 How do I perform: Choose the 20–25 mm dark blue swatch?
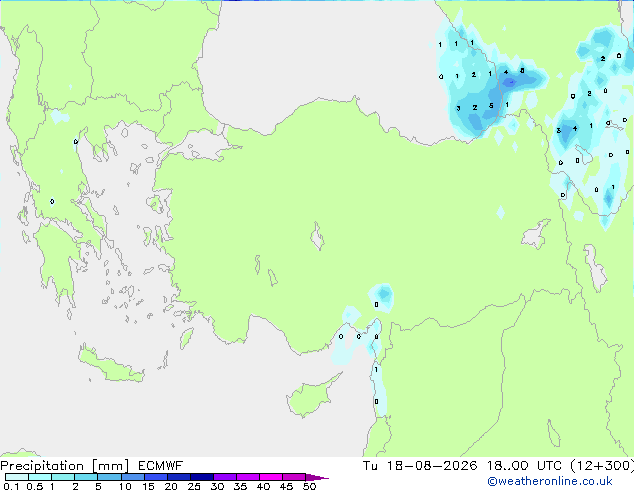click(x=178, y=477)
